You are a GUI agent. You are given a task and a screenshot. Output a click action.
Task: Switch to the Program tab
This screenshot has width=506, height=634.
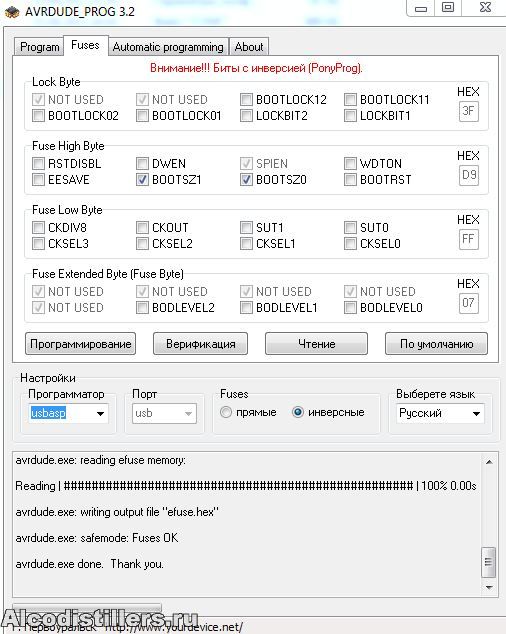[39, 47]
